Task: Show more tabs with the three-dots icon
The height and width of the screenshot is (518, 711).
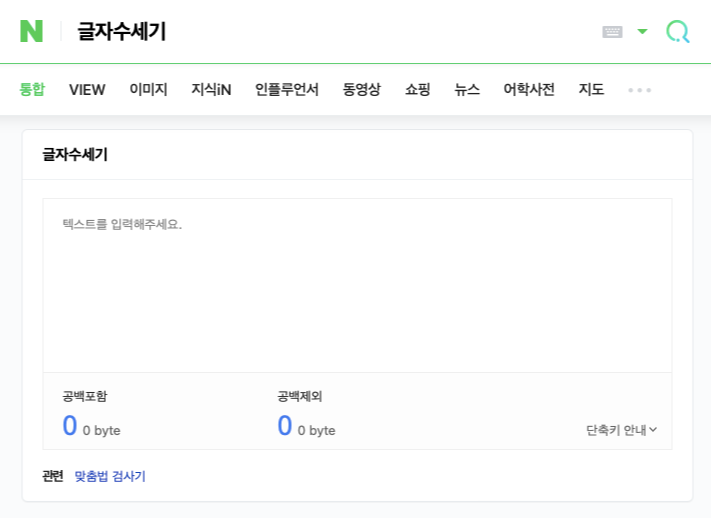Action: pos(639,90)
